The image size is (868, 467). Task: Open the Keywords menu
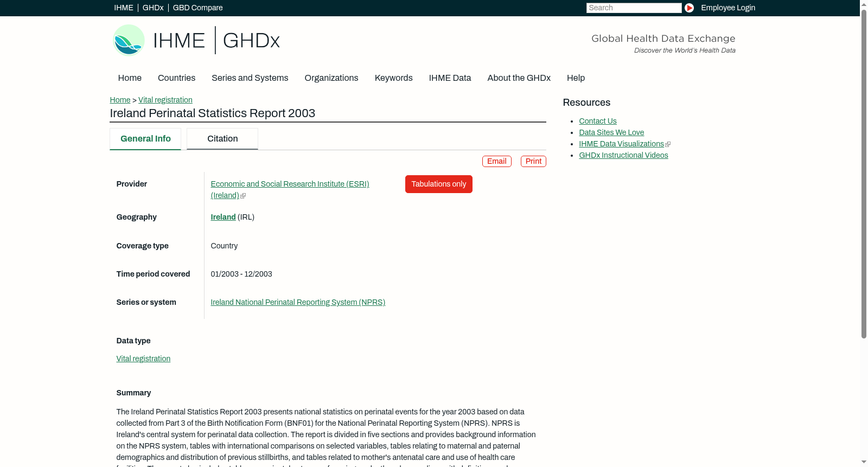(394, 78)
